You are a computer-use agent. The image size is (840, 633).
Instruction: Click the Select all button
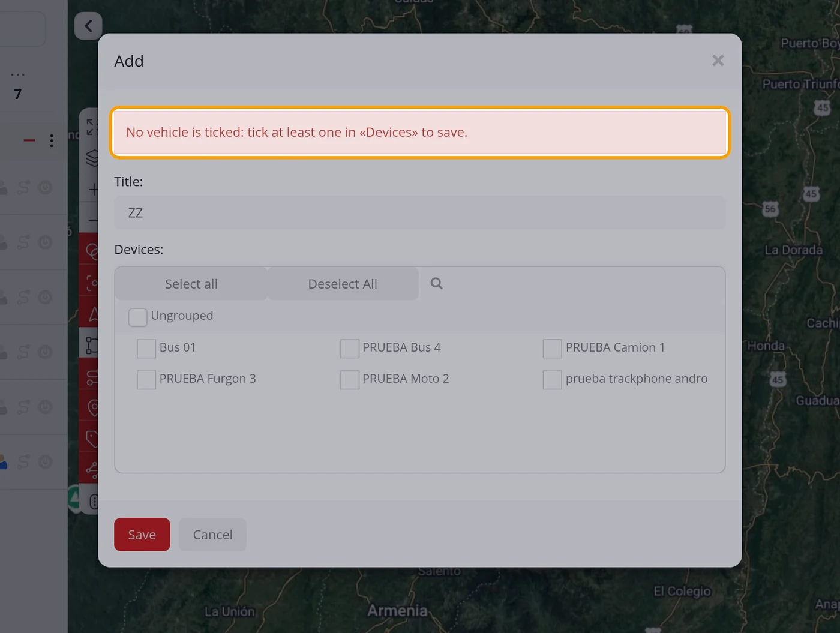(x=191, y=284)
